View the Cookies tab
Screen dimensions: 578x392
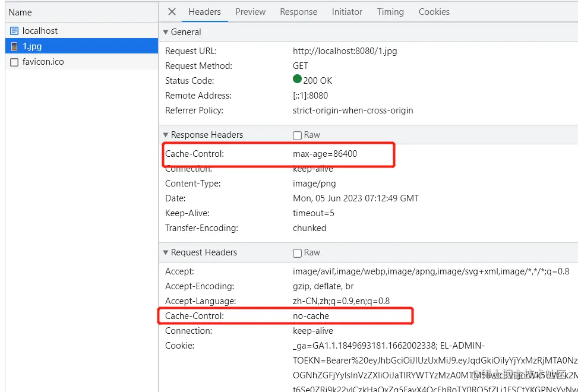(434, 12)
